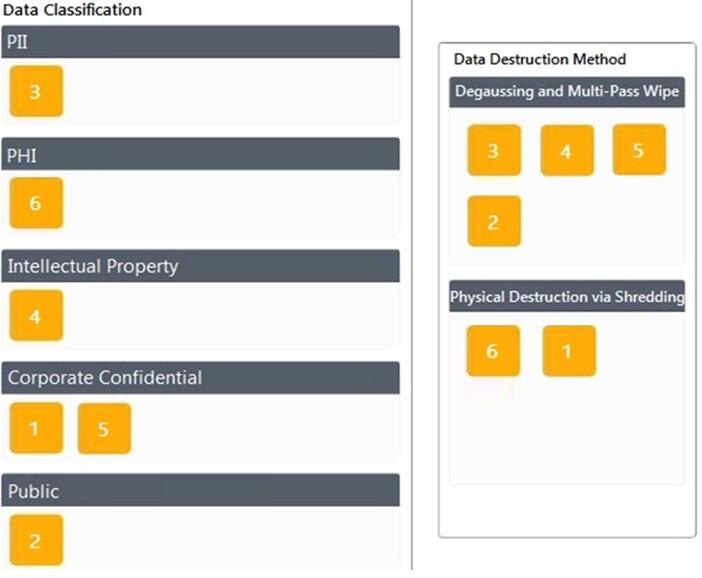702x578 pixels.
Task: Select tile 3 in Degaussing and Multi-Pass Wipe
Action: (494, 150)
